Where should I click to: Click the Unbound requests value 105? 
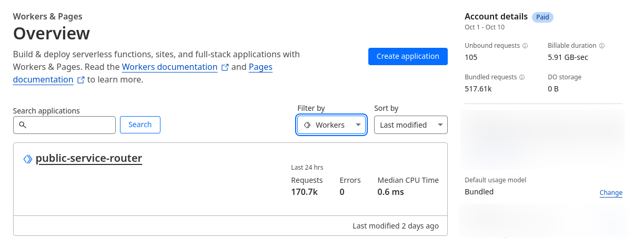(x=471, y=57)
